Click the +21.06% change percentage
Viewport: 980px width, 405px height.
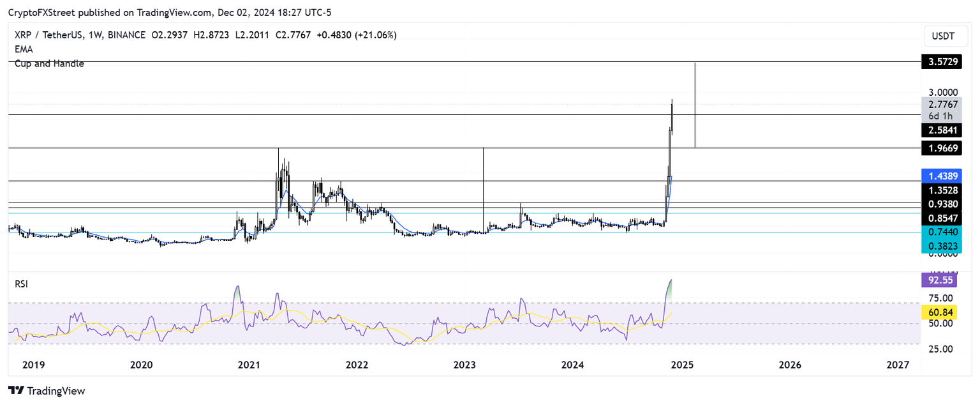(x=375, y=35)
